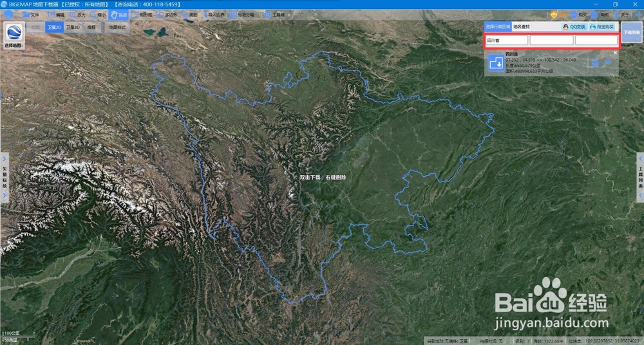Open province dropdown showing 四川省
Viewport: 644px width, 345px height.
[x=507, y=41]
